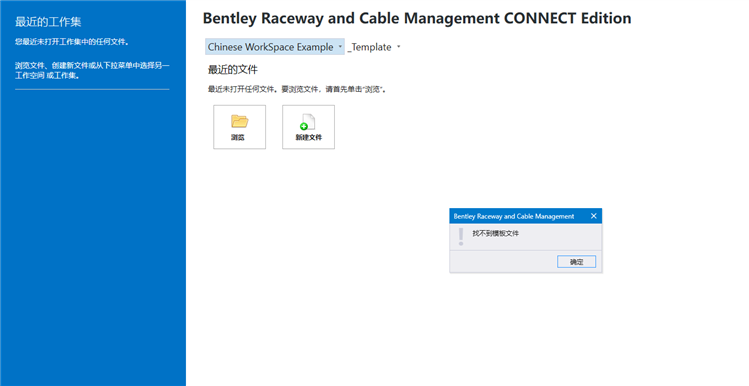Expand the Chinese WorkSpace Example dropdown
This screenshot has width=749, height=386.
pyautogui.click(x=275, y=47)
